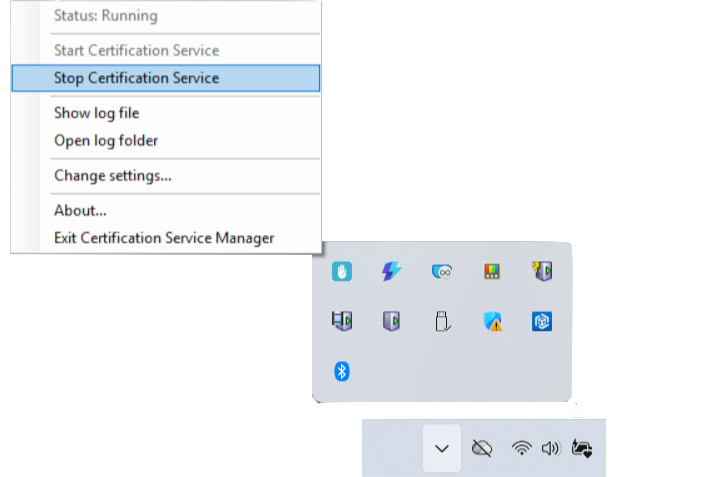Click server icon with film strip
The width and height of the screenshot is (710, 477).
point(342,321)
